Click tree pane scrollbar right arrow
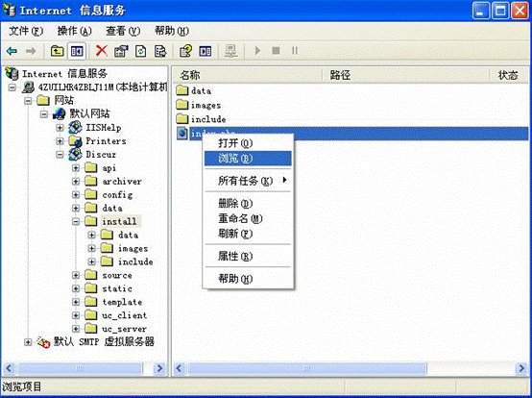Screen dimensions: 532x398 [x=158, y=368]
